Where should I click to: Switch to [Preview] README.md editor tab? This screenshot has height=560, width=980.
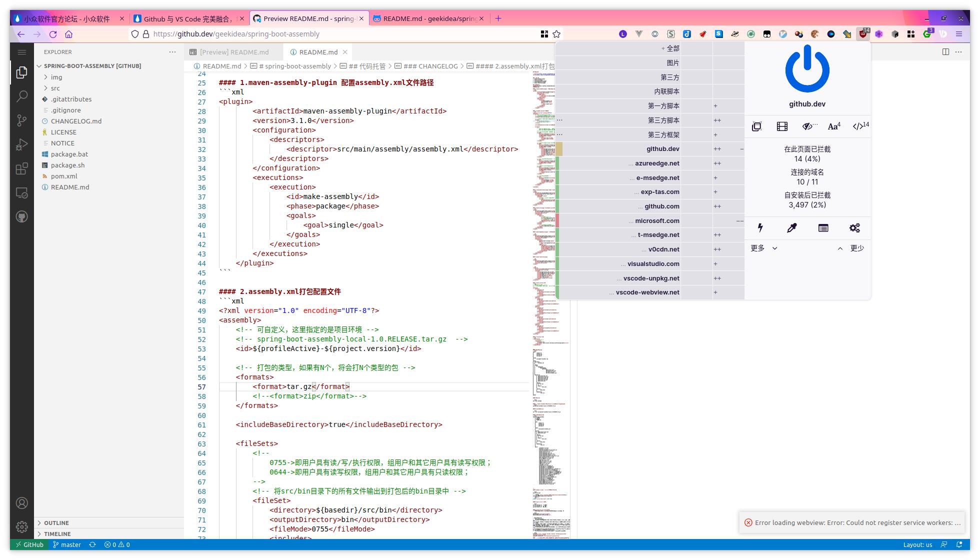(x=234, y=52)
